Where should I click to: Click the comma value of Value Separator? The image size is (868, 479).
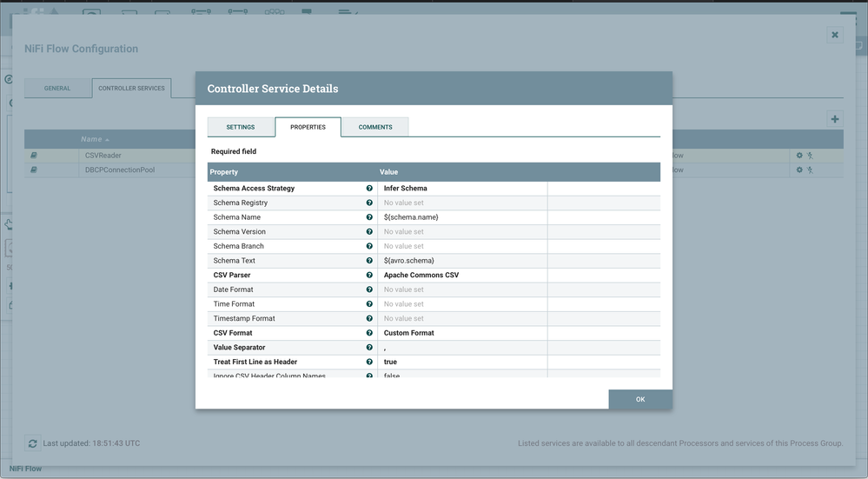click(385, 347)
